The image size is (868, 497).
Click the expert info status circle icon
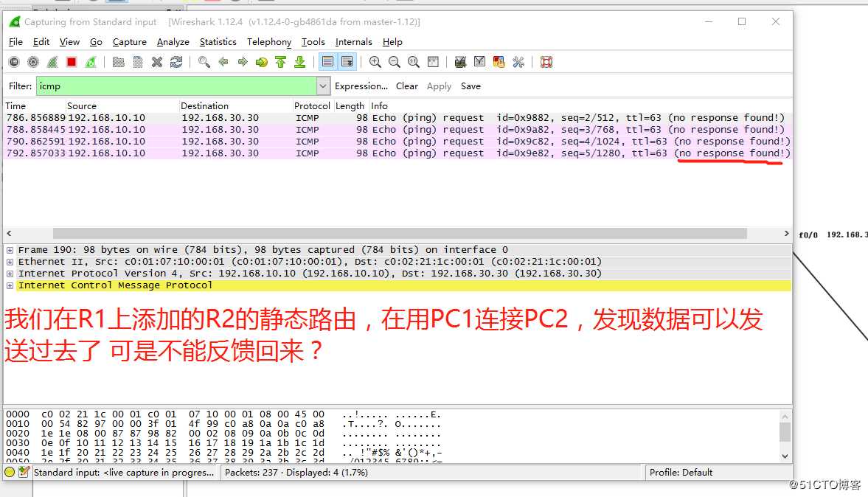coord(10,472)
